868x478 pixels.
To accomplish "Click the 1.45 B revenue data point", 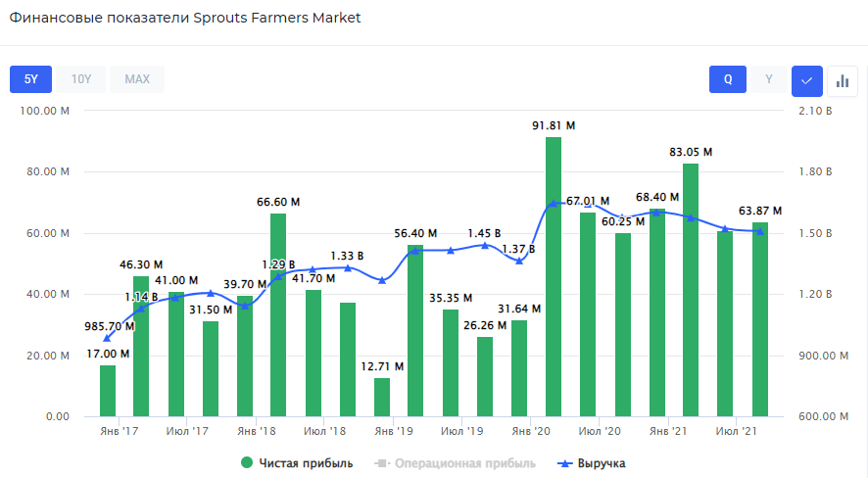I will coord(484,245).
